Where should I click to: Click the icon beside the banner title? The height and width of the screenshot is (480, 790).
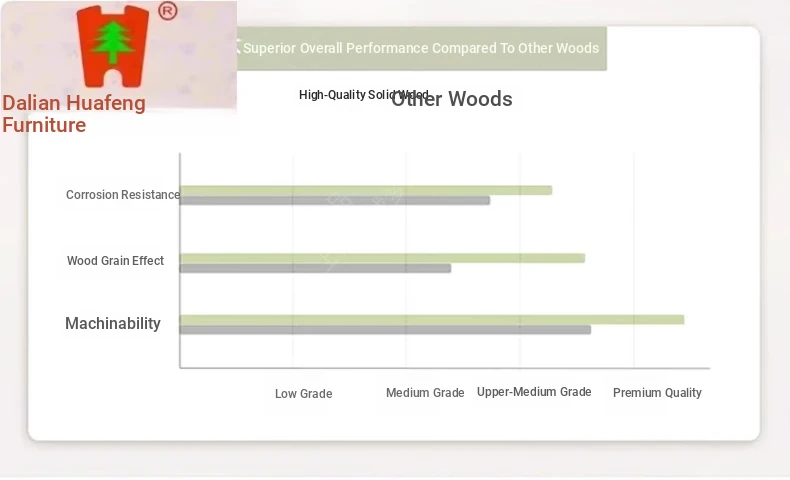[x=236, y=47]
